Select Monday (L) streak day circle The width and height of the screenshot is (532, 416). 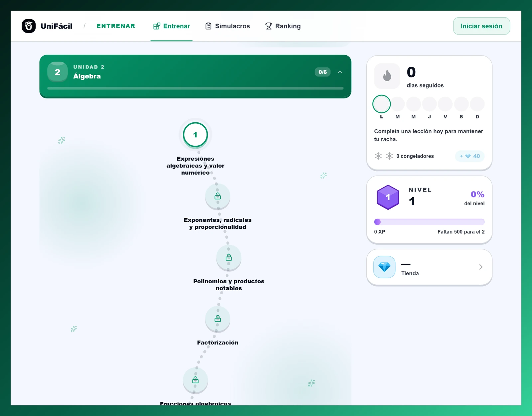381,104
